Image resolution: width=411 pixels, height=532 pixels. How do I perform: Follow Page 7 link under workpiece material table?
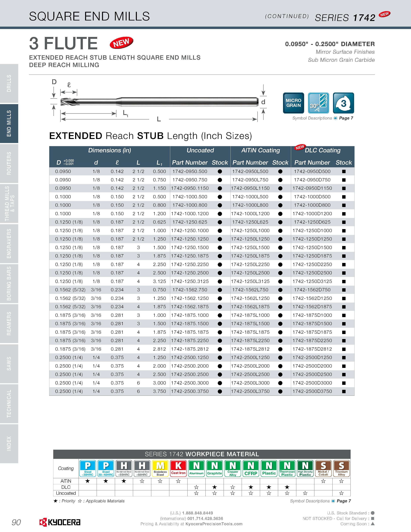tap(344, 501)
